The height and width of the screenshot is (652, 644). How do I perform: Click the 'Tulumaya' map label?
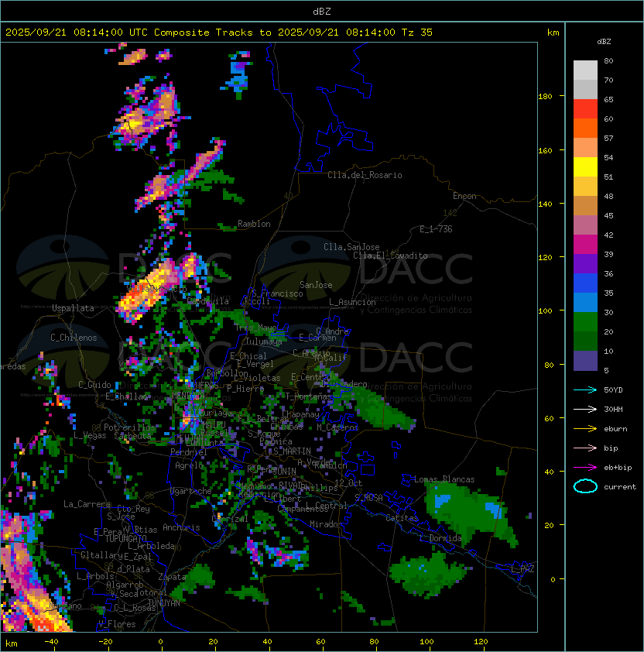(264, 341)
